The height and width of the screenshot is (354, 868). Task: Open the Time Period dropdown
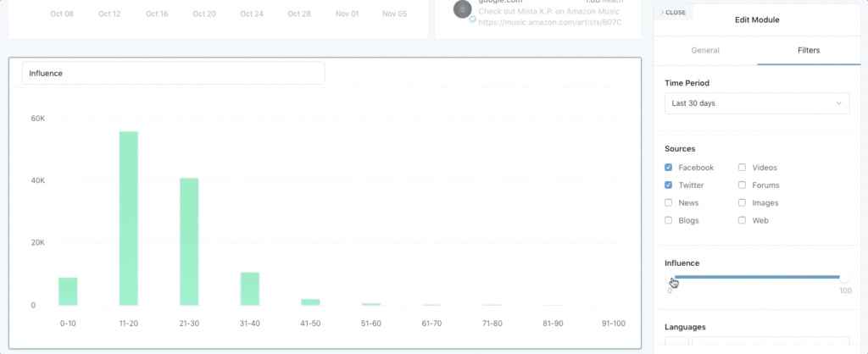click(757, 103)
